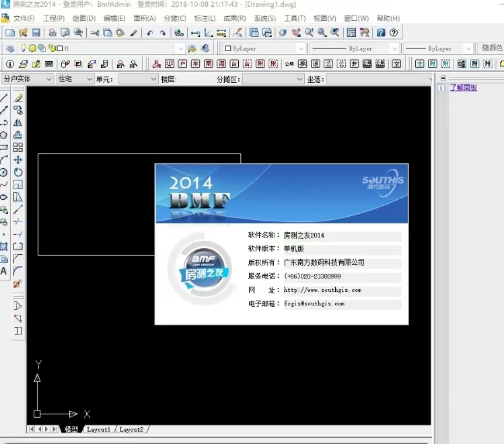Click the 房测之友2014 software name field
Viewport: 504px width, 444px height.
pos(342,235)
